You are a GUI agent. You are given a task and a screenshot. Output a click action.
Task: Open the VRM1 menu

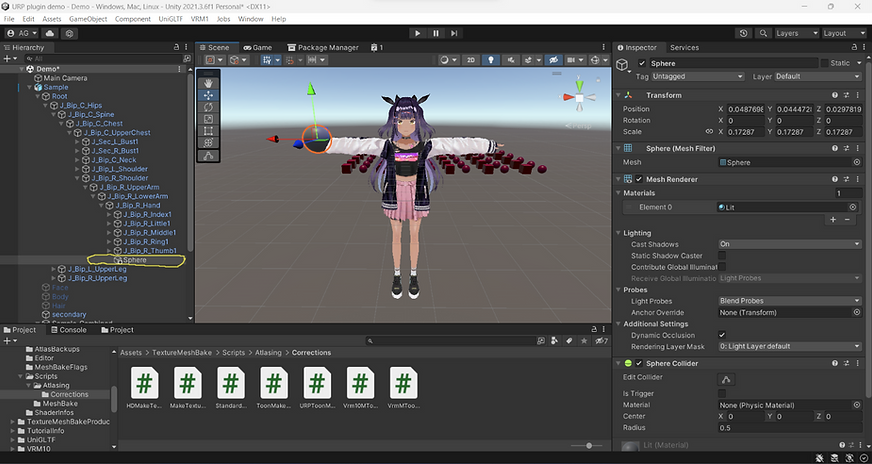click(x=199, y=19)
